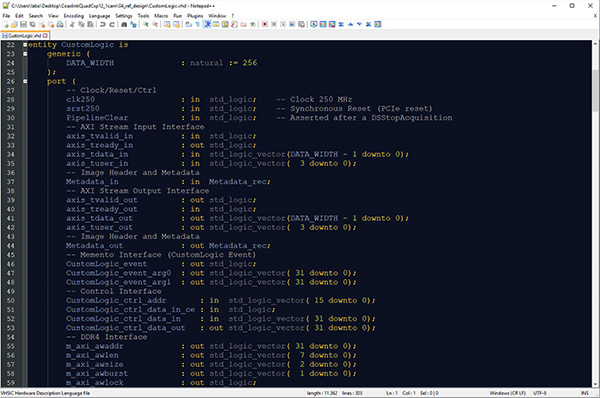Click the Windows (CR LF) status bar entry
600x398 pixels.
pyautogui.click(x=507, y=393)
